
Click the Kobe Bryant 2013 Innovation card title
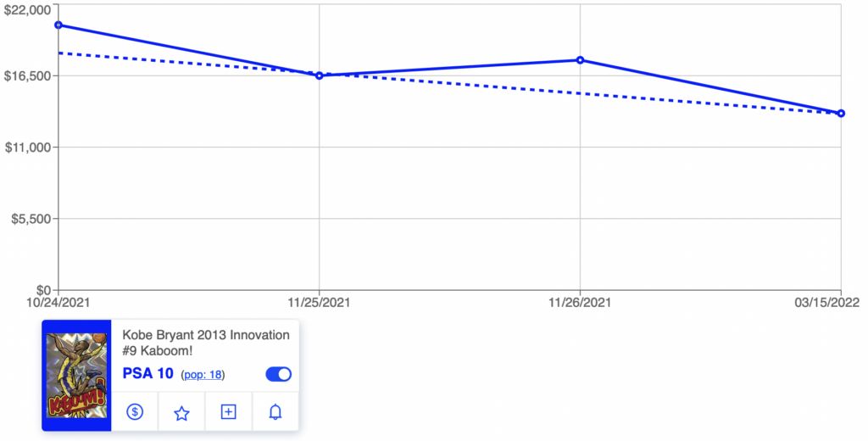[x=206, y=343]
